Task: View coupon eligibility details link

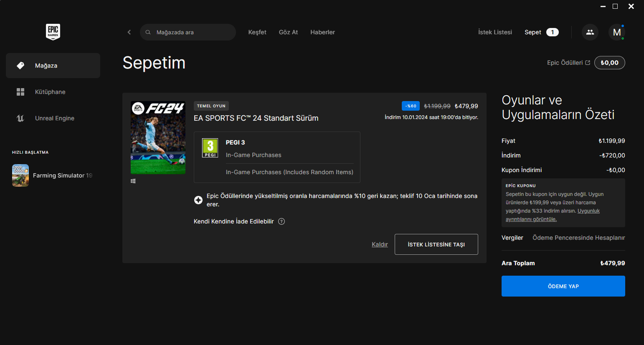Action: point(553,215)
